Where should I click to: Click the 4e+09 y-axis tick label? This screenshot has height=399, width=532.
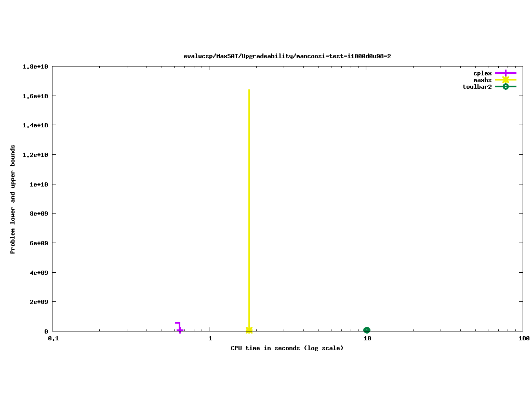pyautogui.click(x=37, y=272)
